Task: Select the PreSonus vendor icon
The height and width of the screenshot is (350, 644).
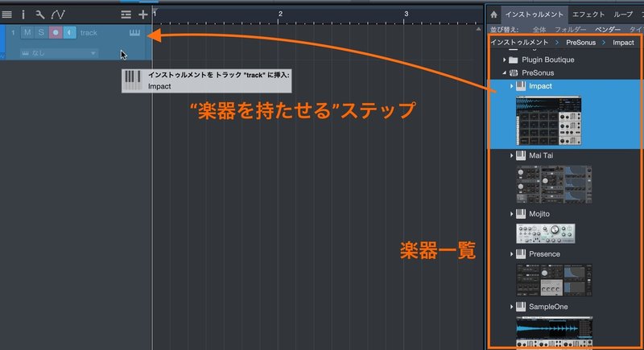Action: (x=514, y=73)
